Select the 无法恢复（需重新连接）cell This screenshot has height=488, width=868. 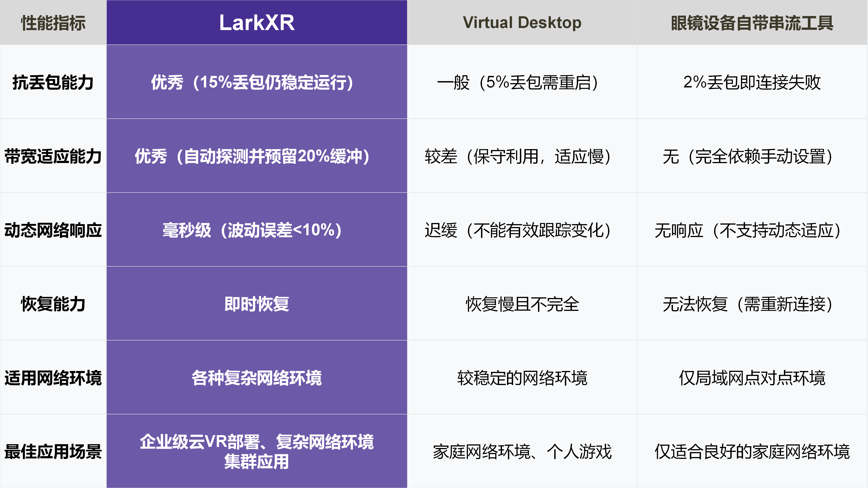tap(748, 304)
